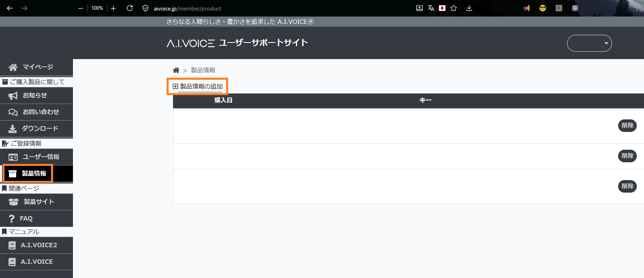Viewport: 644px width, 278px height.
Task: Open ダウンロード in the sidebar
Action: (x=36, y=129)
